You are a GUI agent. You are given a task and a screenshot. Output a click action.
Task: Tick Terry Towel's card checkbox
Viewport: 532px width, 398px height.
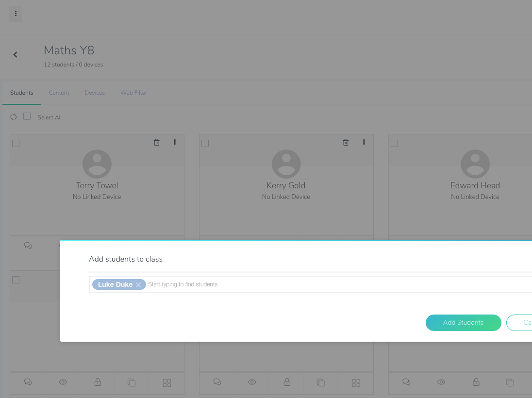[16, 143]
